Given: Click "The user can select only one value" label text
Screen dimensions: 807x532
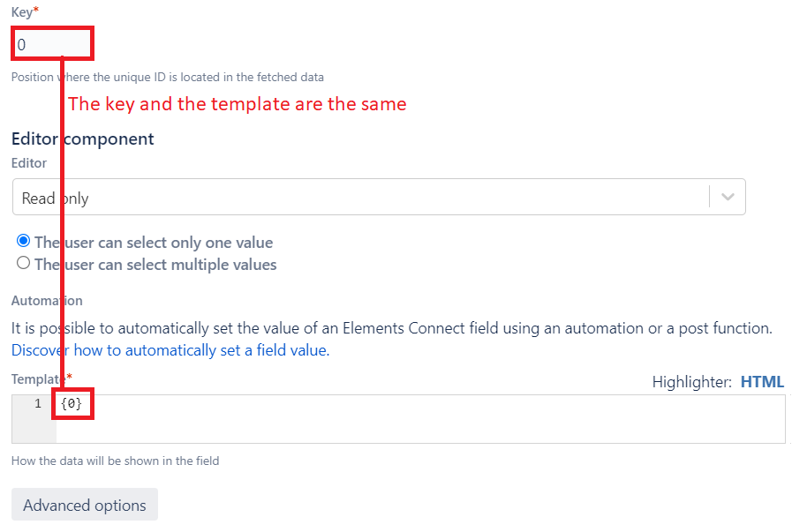Looking at the screenshot, I should [x=154, y=243].
